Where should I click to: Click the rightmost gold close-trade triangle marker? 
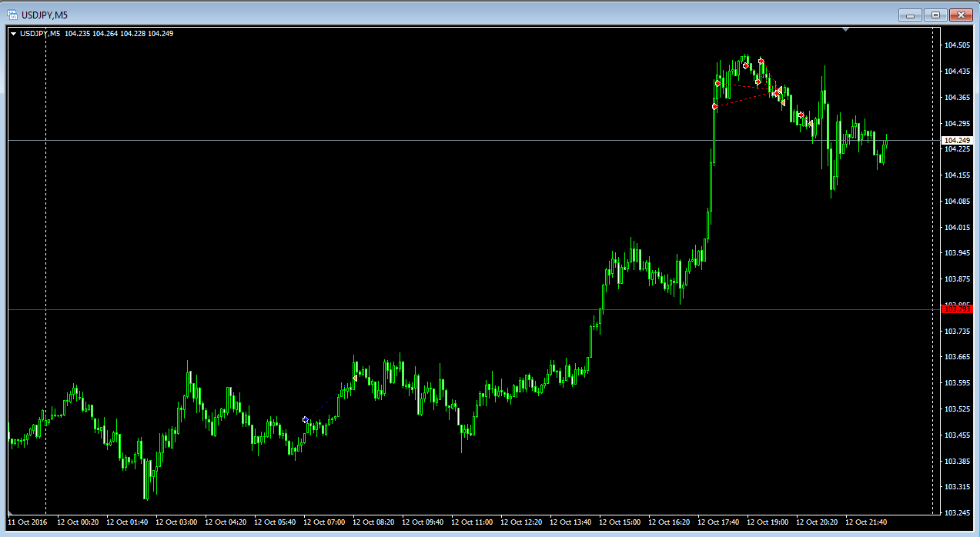pyautogui.click(x=811, y=123)
